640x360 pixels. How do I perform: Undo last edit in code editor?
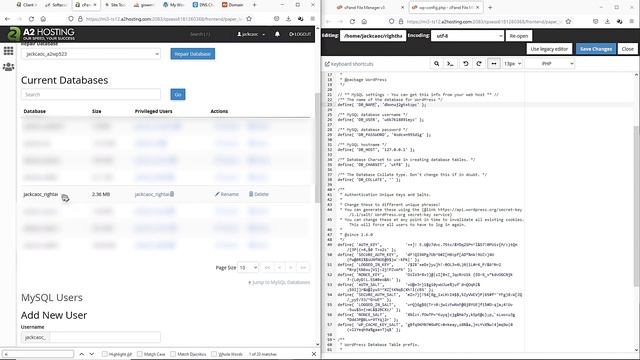[465, 64]
